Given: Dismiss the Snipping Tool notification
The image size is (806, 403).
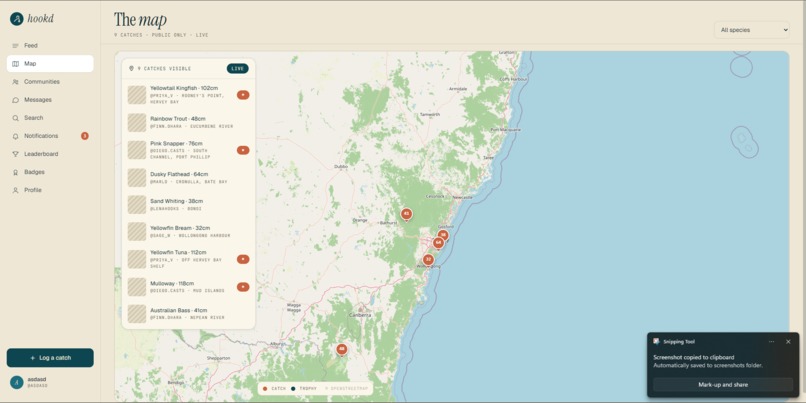Looking at the screenshot, I should 788,341.
